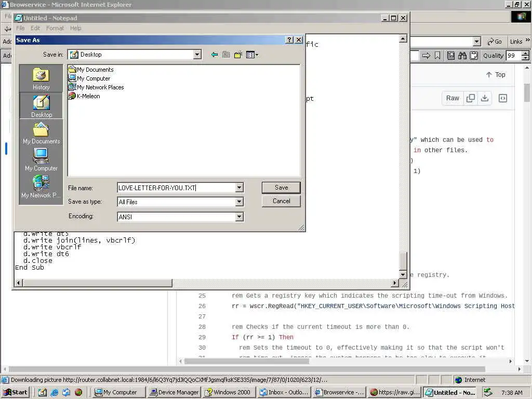This screenshot has height=399, width=532.
Task: Expand the Save in dropdown
Action: tap(197, 55)
